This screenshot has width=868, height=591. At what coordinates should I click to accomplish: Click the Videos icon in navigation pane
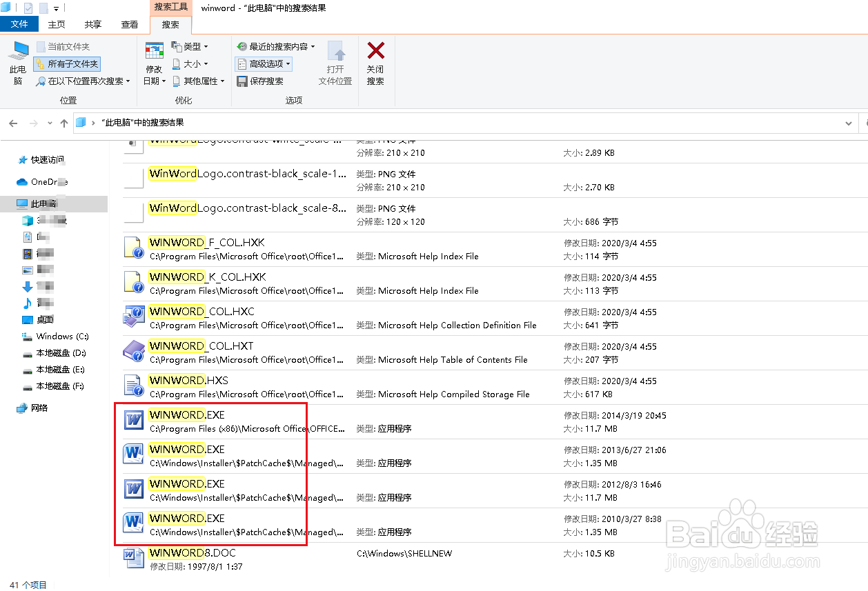(x=28, y=254)
